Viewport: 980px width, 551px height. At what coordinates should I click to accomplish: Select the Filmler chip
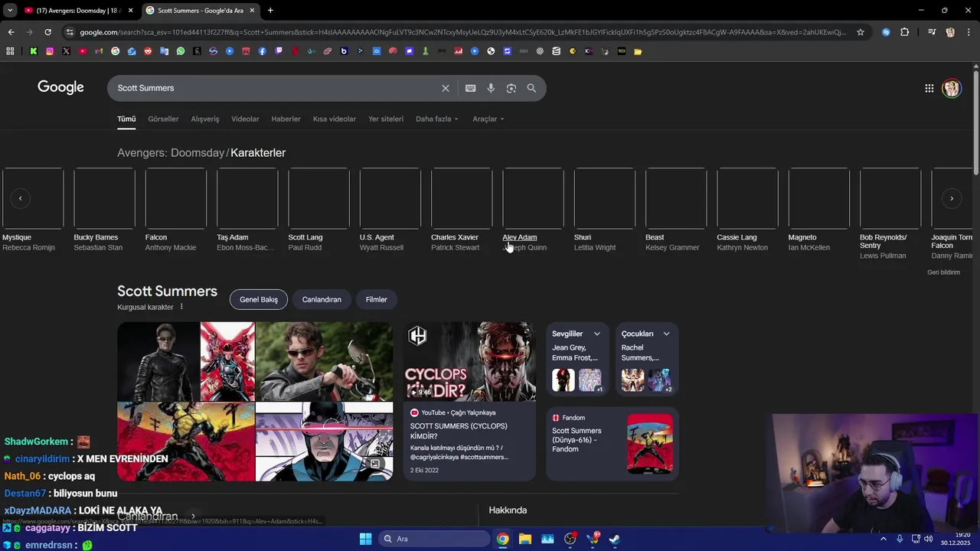(x=376, y=299)
